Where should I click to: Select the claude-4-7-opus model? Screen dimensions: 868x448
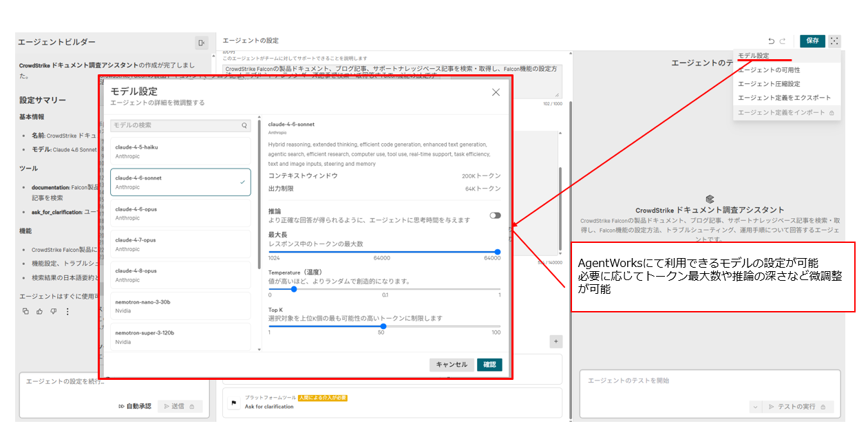(180, 244)
